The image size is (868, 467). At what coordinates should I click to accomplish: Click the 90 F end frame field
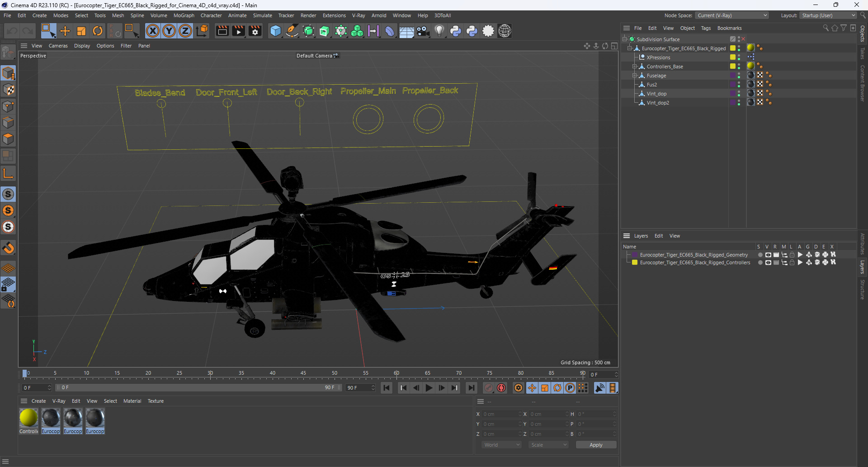[x=360, y=388]
